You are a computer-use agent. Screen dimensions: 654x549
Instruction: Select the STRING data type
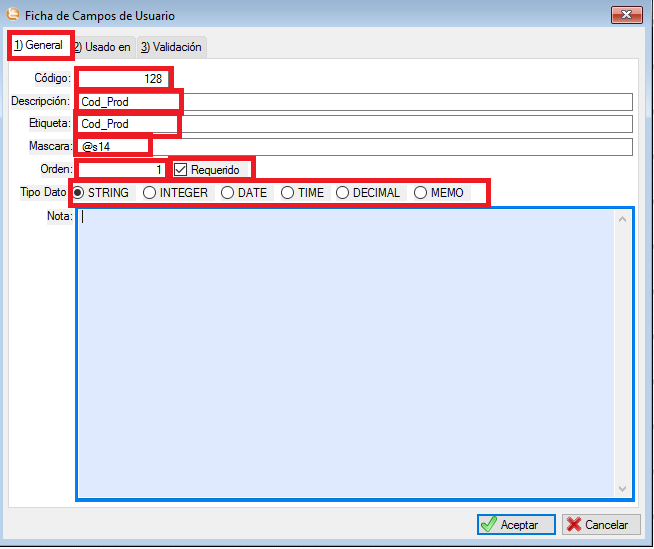coord(79,193)
